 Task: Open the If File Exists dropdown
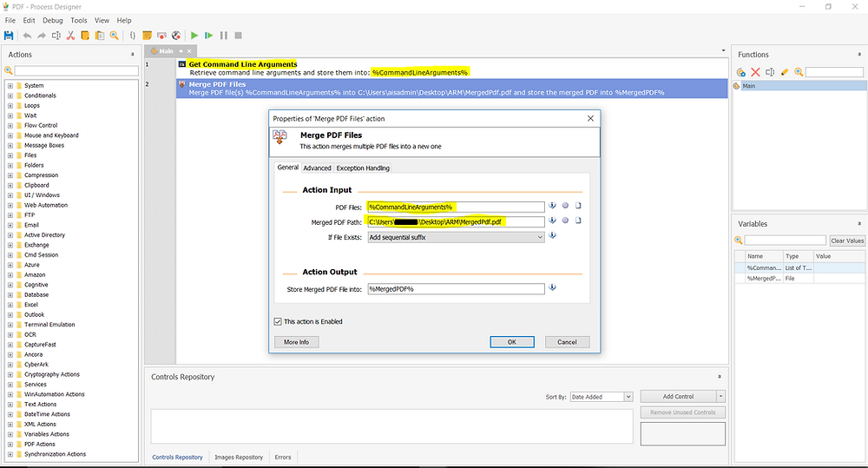tap(457, 237)
